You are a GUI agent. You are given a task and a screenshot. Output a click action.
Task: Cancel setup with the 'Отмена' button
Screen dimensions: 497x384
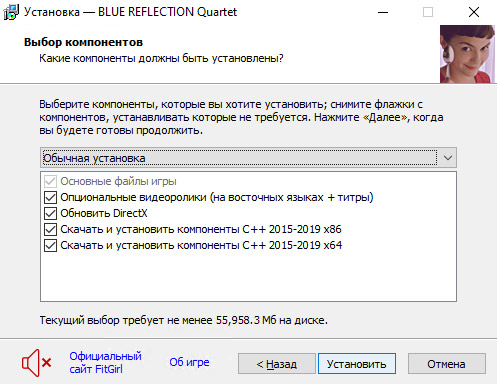click(447, 364)
